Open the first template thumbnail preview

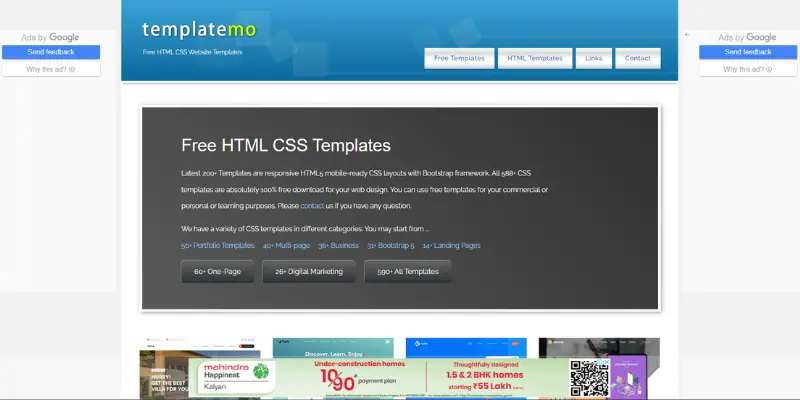[180, 365]
